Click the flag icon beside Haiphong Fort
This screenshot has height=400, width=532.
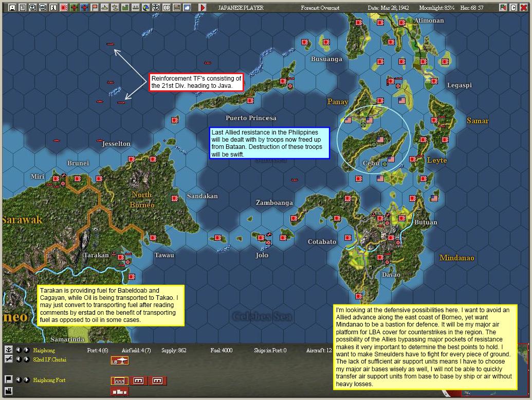(9, 379)
